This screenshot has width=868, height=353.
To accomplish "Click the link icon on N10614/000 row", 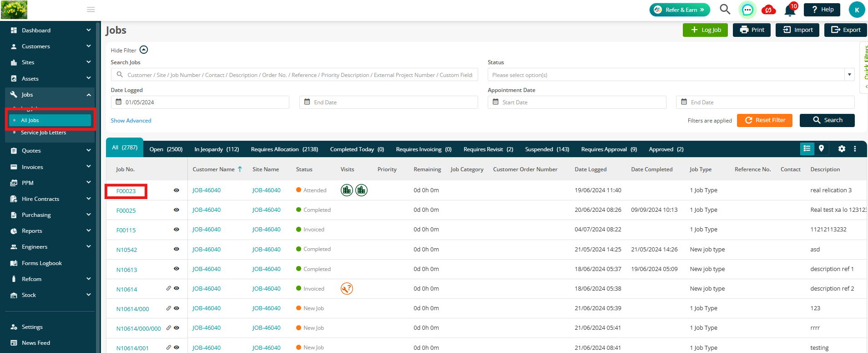I will tap(169, 308).
